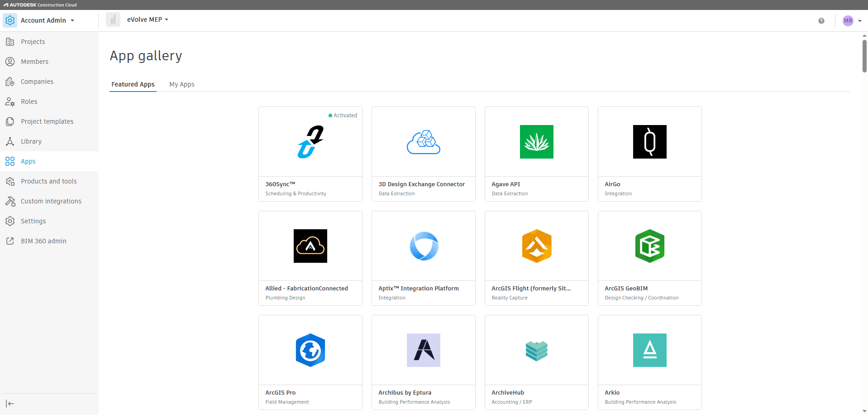Click the Arkio title
The image size is (868, 415).
(612, 393)
